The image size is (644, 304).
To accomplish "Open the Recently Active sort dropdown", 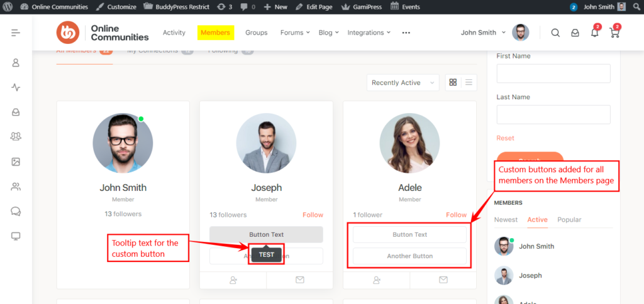I will click(402, 83).
